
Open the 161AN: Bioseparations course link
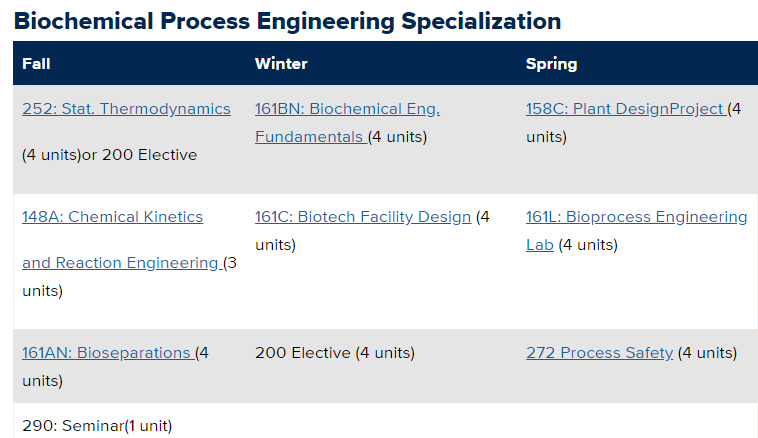pyautogui.click(x=106, y=353)
